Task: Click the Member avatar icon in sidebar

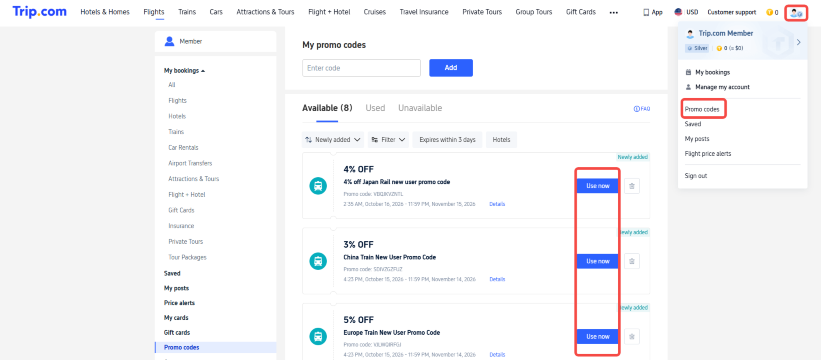Action: coord(170,41)
